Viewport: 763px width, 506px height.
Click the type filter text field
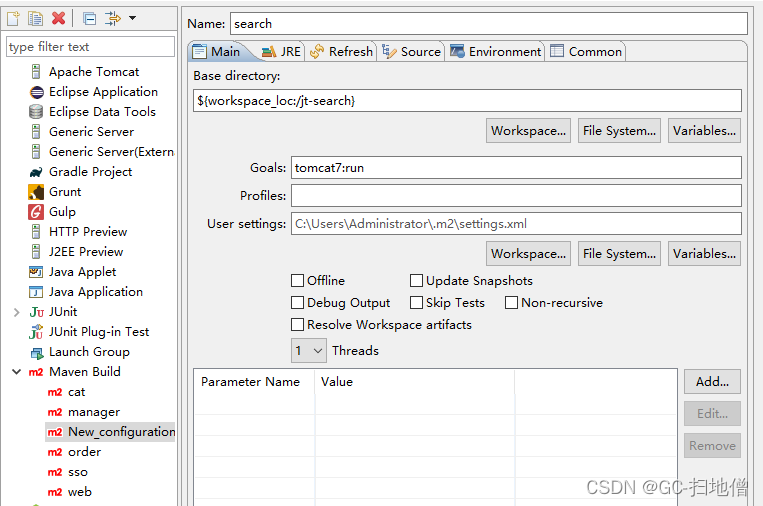[91, 47]
